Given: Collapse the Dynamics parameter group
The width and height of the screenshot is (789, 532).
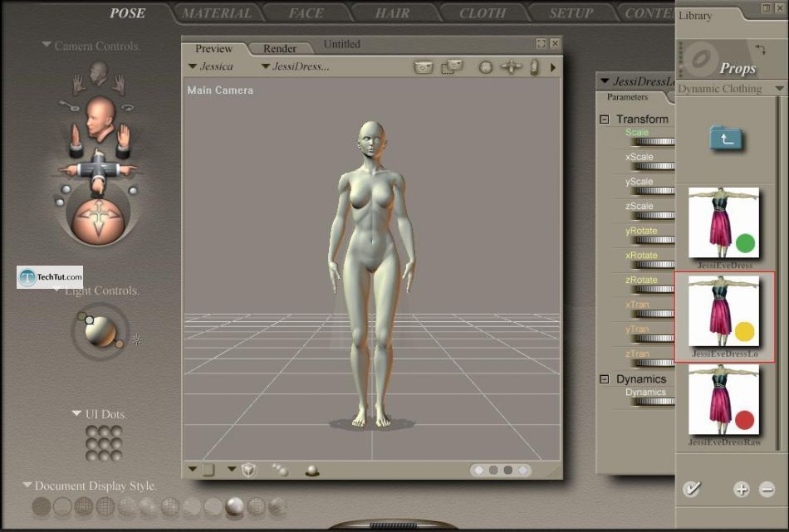Looking at the screenshot, I should point(605,379).
